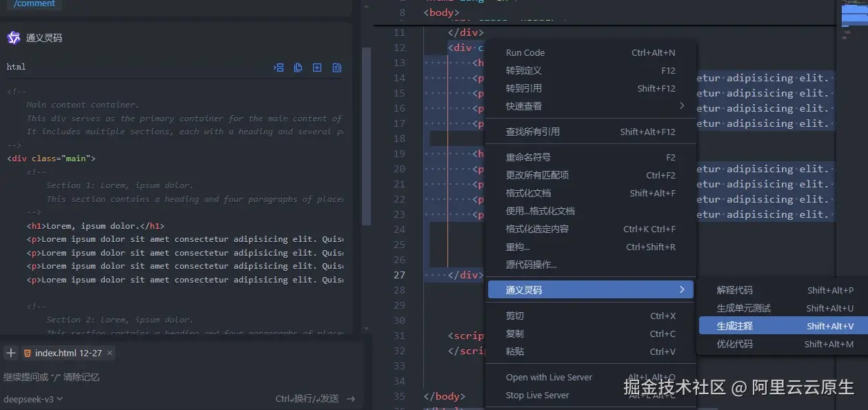Click the html language label in the chat
The height and width of the screenshot is (410, 868).
click(16, 67)
